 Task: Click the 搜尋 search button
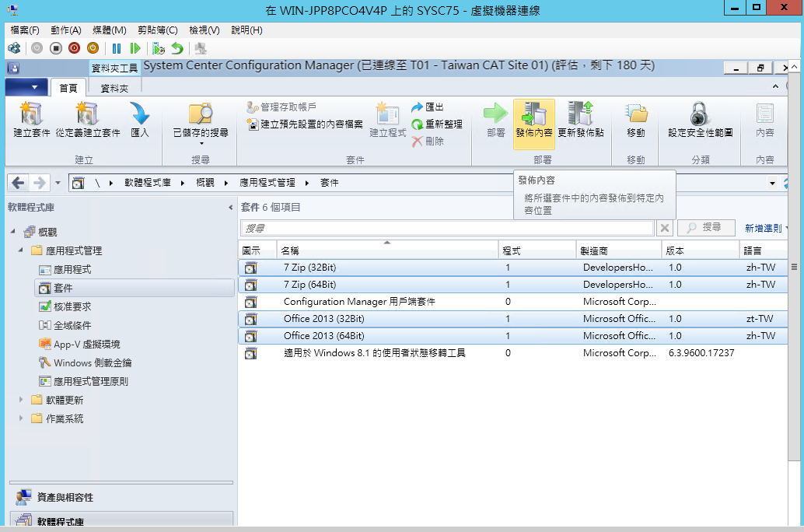click(x=706, y=227)
